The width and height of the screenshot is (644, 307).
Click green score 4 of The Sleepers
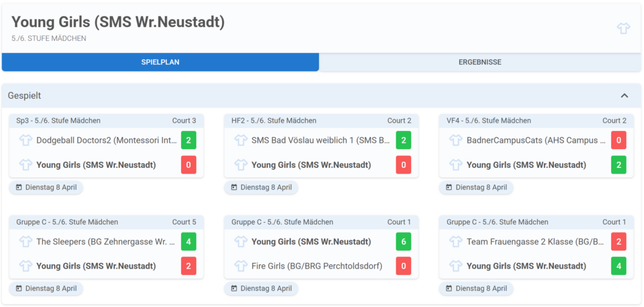click(x=189, y=242)
